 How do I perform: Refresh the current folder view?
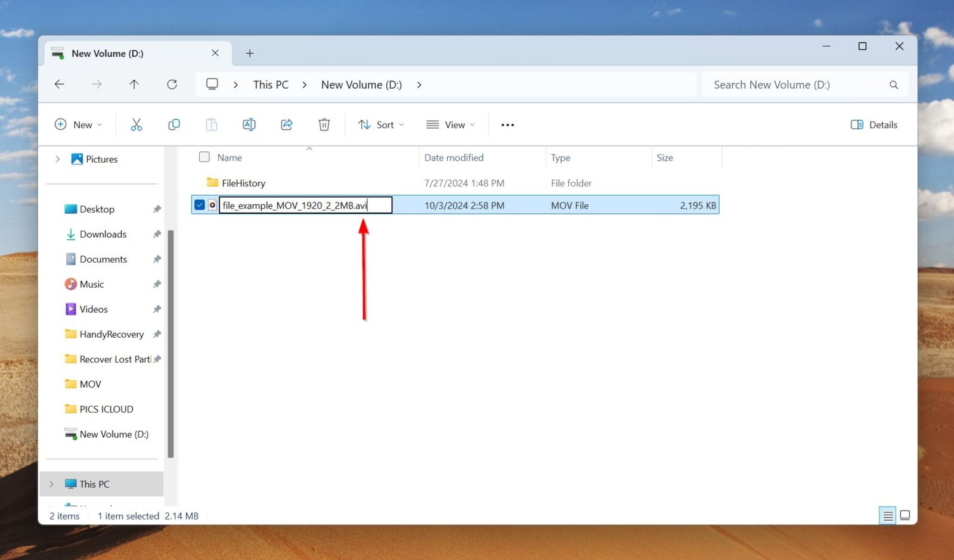172,84
